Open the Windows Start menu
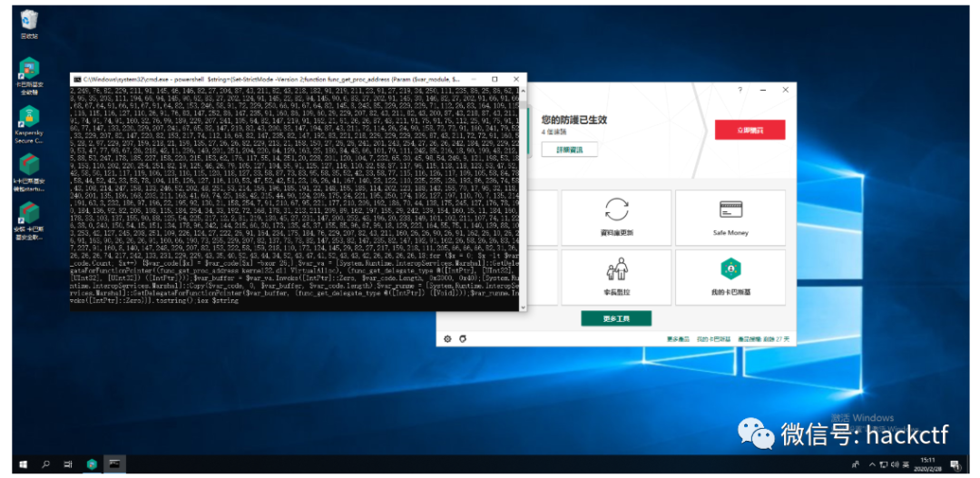The height and width of the screenshot is (478, 980). click(x=24, y=464)
